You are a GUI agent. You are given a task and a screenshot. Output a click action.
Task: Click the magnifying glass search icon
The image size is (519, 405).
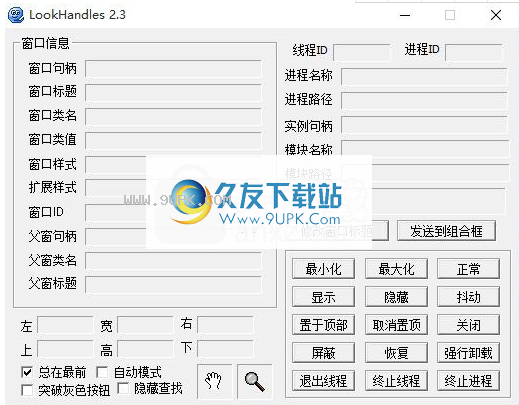[255, 381]
